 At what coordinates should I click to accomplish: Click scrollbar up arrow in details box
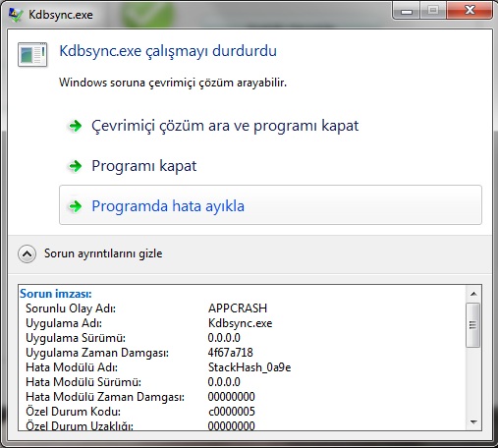pos(473,294)
